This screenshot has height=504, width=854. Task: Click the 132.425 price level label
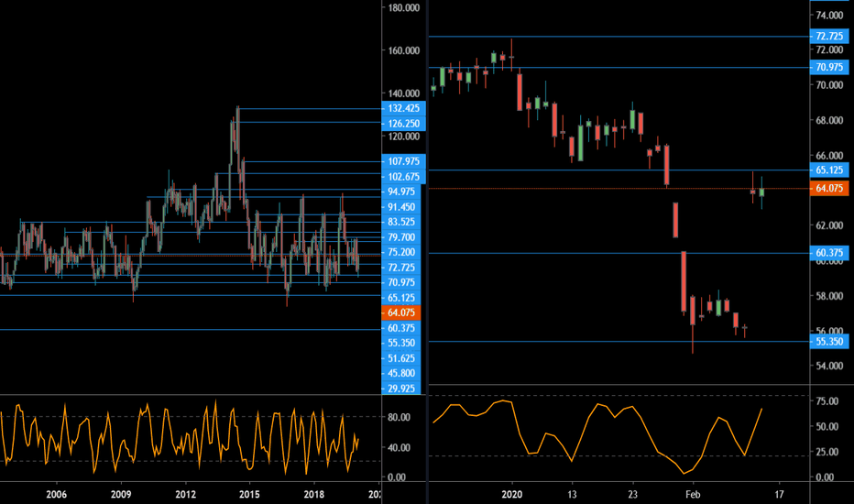coord(403,108)
